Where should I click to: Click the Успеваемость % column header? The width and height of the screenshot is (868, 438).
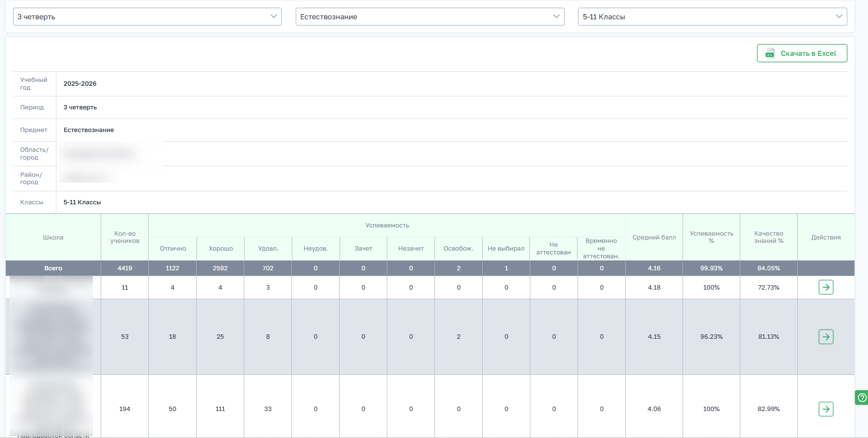(x=711, y=237)
